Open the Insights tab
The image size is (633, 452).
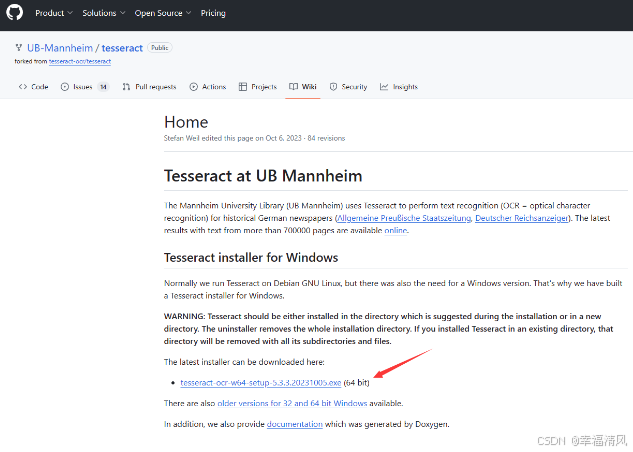pyautogui.click(x=399, y=86)
